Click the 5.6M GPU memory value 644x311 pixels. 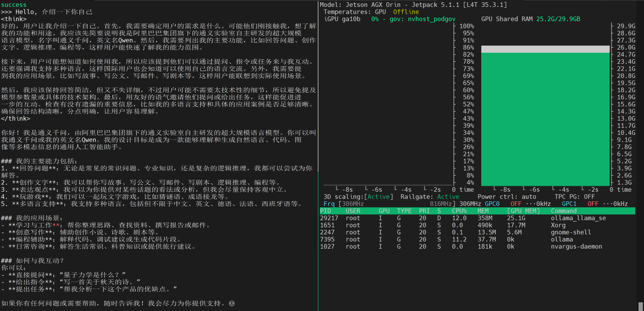(515, 232)
